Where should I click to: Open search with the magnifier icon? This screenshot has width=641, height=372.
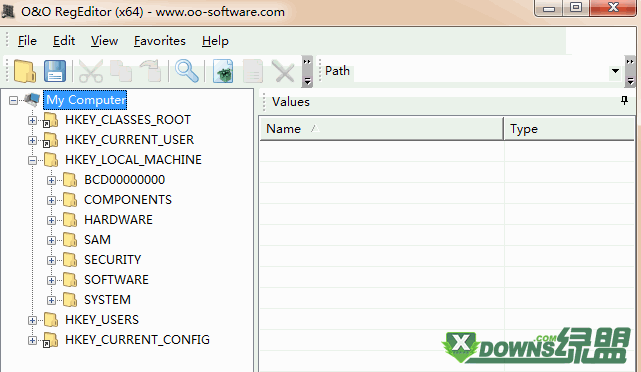[186, 71]
